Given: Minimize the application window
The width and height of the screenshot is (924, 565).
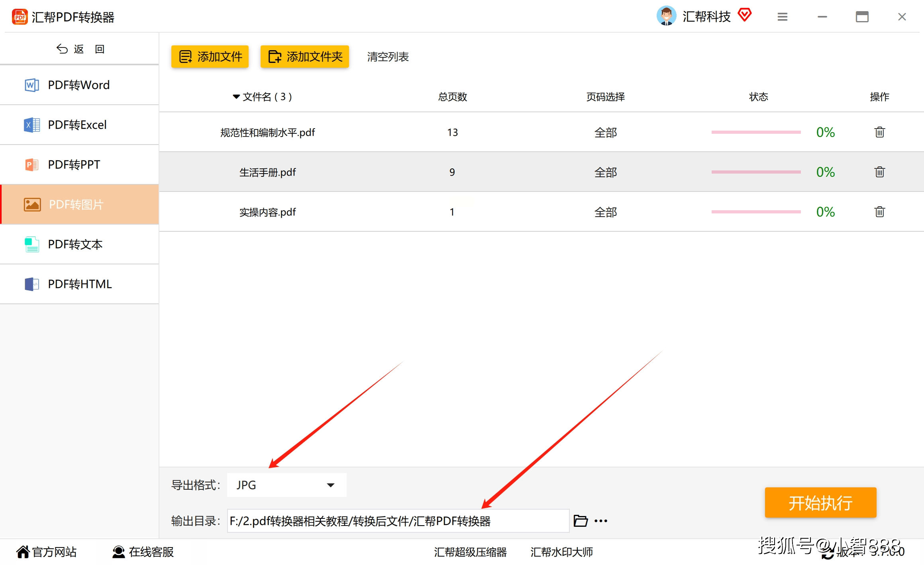Looking at the screenshot, I should point(822,17).
